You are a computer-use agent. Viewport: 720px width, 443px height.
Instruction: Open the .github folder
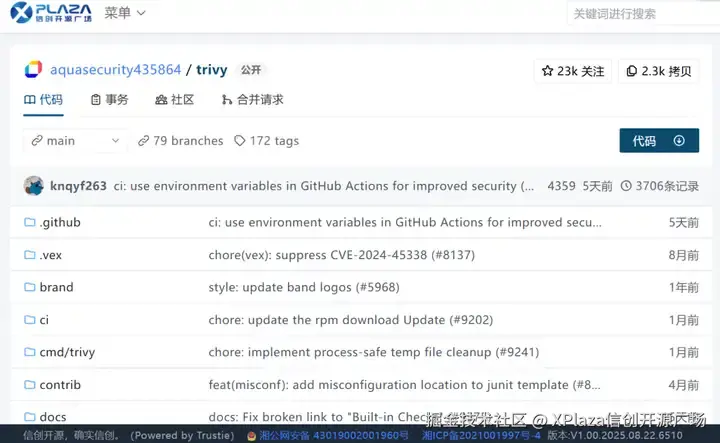tap(60, 223)
